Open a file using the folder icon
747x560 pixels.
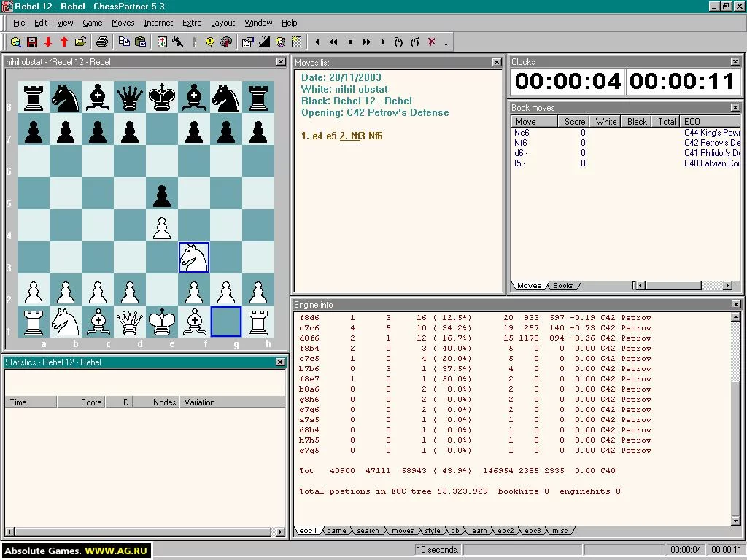[80, 42]
